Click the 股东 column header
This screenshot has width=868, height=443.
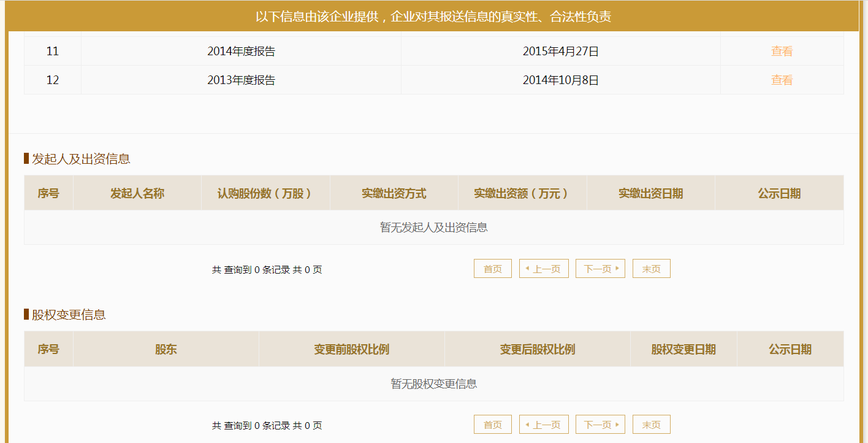[166, 349]
